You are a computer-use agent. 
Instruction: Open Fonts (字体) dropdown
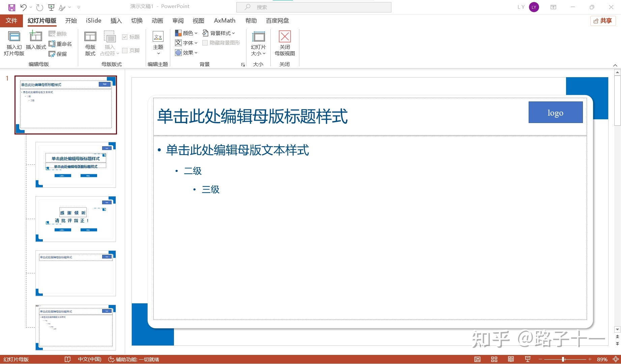click(186, 43)
